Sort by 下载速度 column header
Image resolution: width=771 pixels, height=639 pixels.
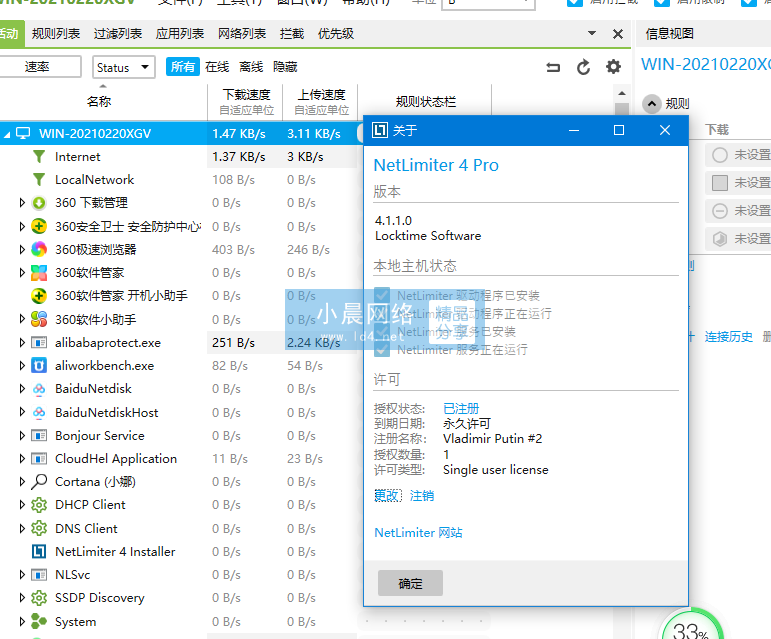tap(246, 102)
